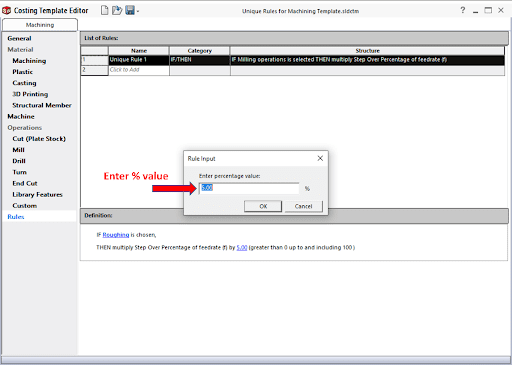Select Material in the sidebar
The width and height of the screenshot is (512, 365).
point(20,49)
